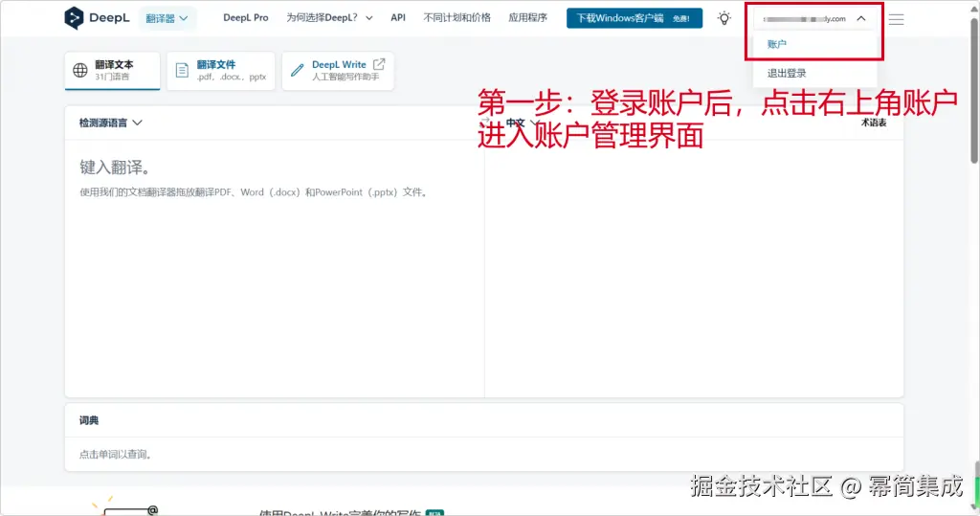The width and height of the screenshot is (980, 516).
Task: Open the 翻译器 product dropdown
Action: (x=167, y=19)
